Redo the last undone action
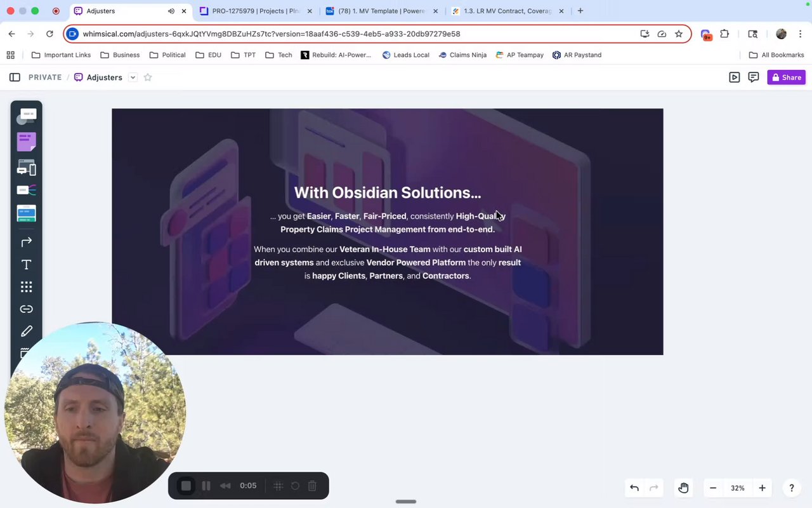This screenshot has height=508, width=812. pos(654,488)
